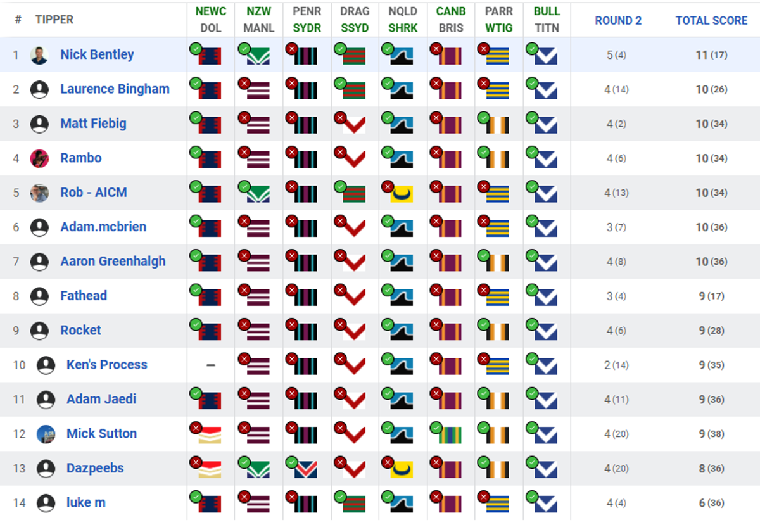Click the TIPPER column header
760x532 pixels.
point(54,20)
